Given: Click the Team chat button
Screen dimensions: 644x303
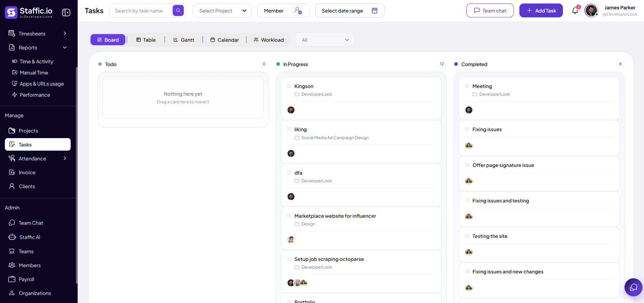Looking at the screenshot, I should click(x=490, y=10).
